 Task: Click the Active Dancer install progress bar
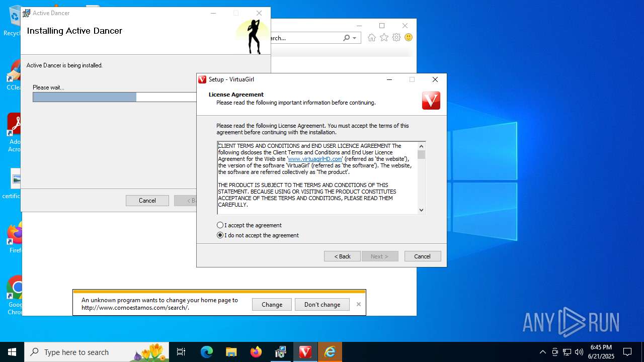(x=115, y=97)
